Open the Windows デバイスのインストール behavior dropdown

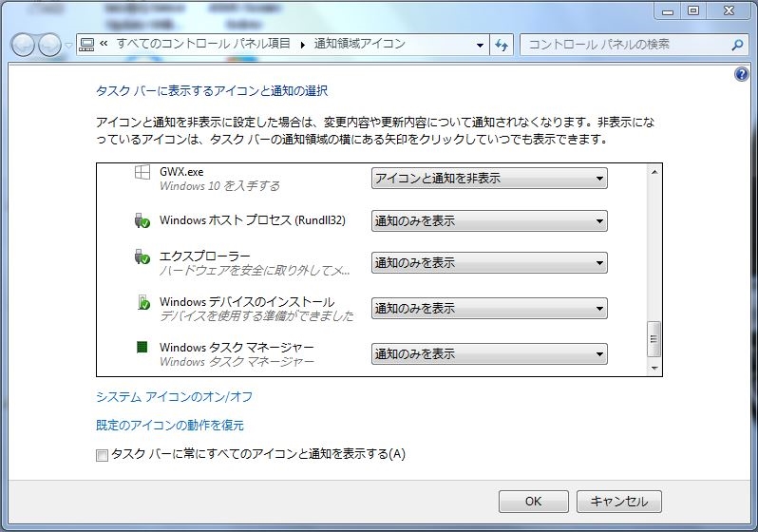point(489,309)
